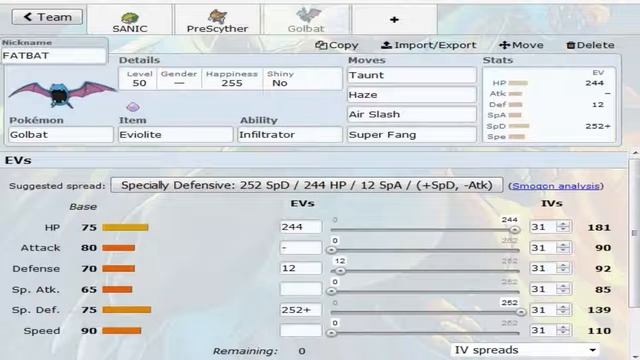The width and height of the screenshot is (640, 360).
Task: Select the Air Slash move field
Action: (411, 115)
